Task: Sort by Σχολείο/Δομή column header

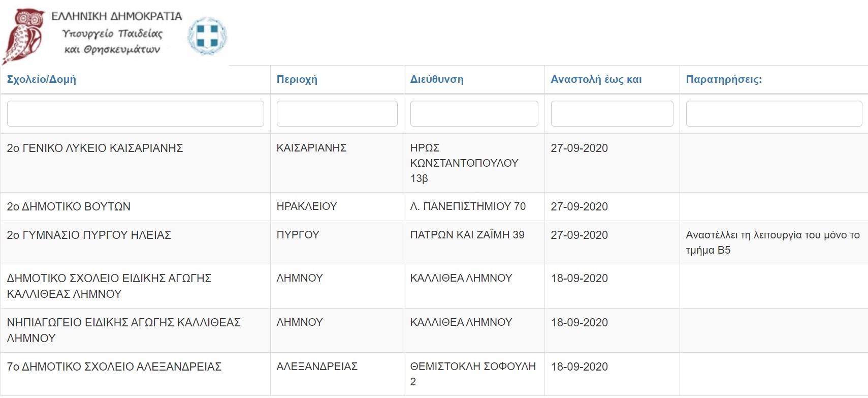Action: click(41, 79)
